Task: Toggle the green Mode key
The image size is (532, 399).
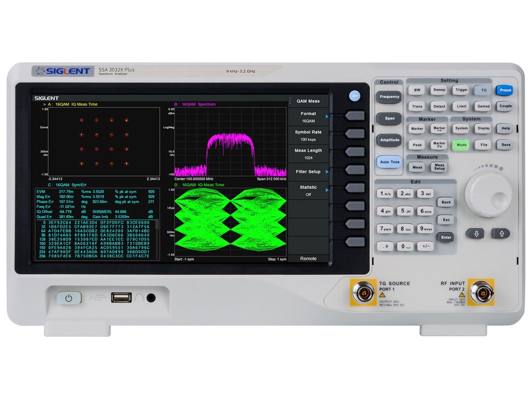Action: pyautogui.click(x=461, y=145)
